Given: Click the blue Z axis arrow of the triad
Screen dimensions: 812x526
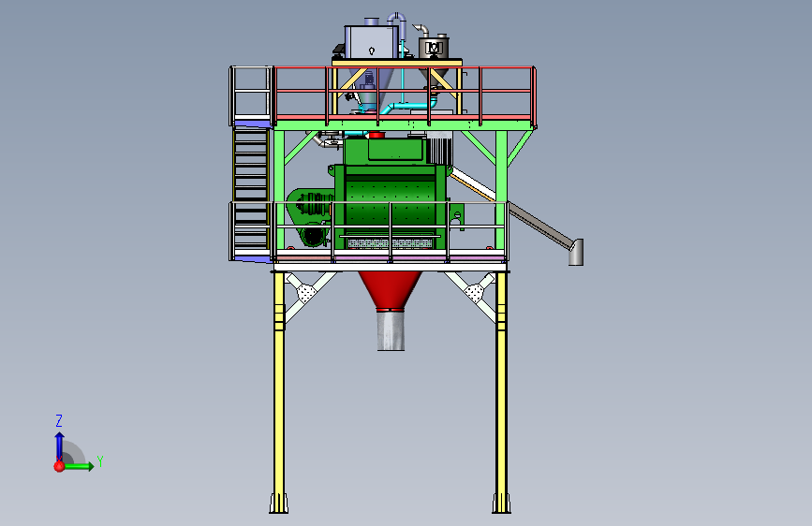Looking at the screenshot, I should click(59, 446).
